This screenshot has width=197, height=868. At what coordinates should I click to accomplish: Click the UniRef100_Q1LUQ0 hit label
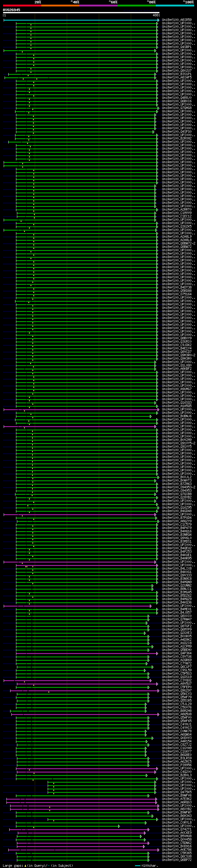click(x=177, y=365)
